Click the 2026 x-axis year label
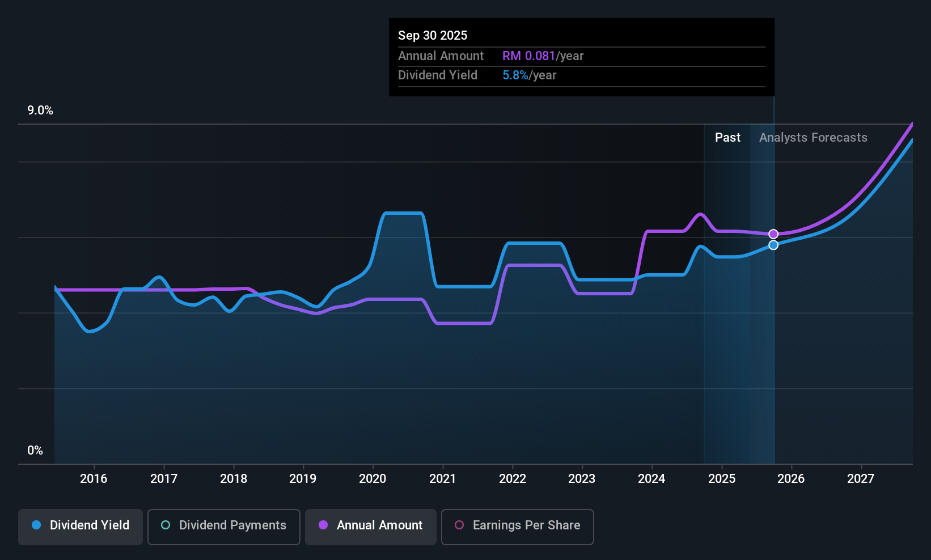The image size is (931, 560). tap(791, 479)
